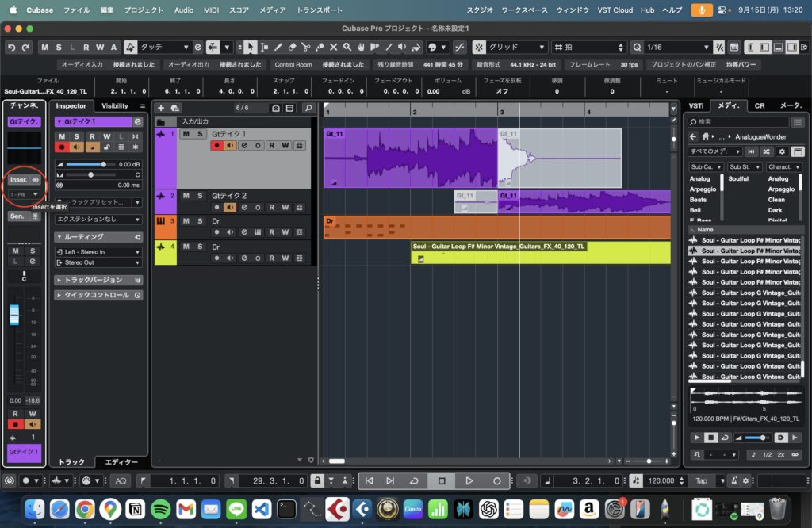Click the Tap tempo button
This screenshot has height=528, width=812.
(x=701, y=480)
